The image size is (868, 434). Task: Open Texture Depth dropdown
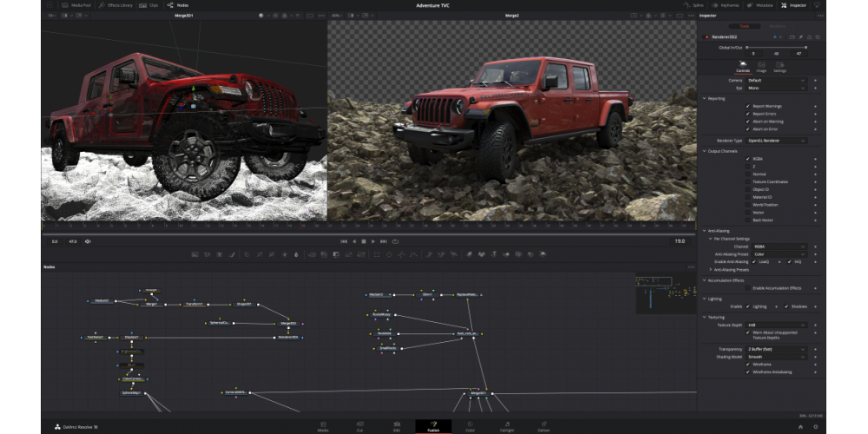[x=775, y=325]
